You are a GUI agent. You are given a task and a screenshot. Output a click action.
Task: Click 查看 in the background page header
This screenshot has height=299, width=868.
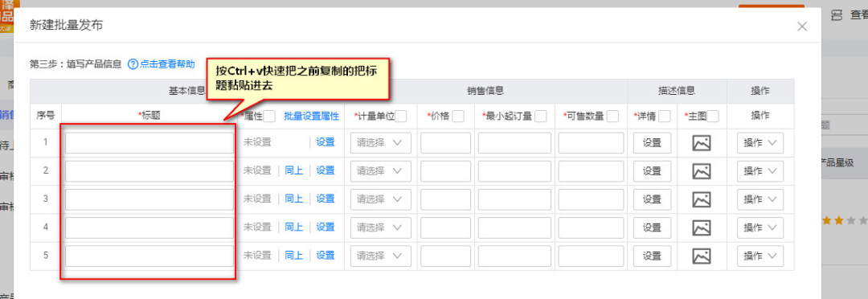pyautogui.click(x=858, y=15)
